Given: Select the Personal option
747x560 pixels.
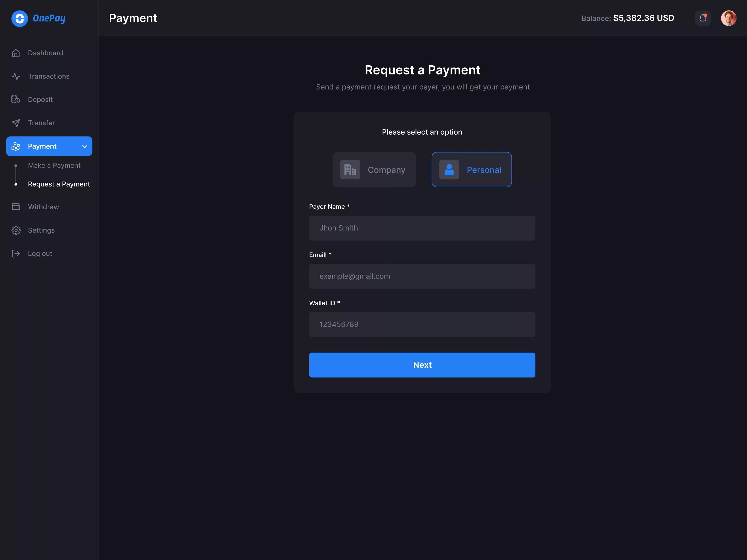Looking at the screenshot, I should click(x=472, y=169).
